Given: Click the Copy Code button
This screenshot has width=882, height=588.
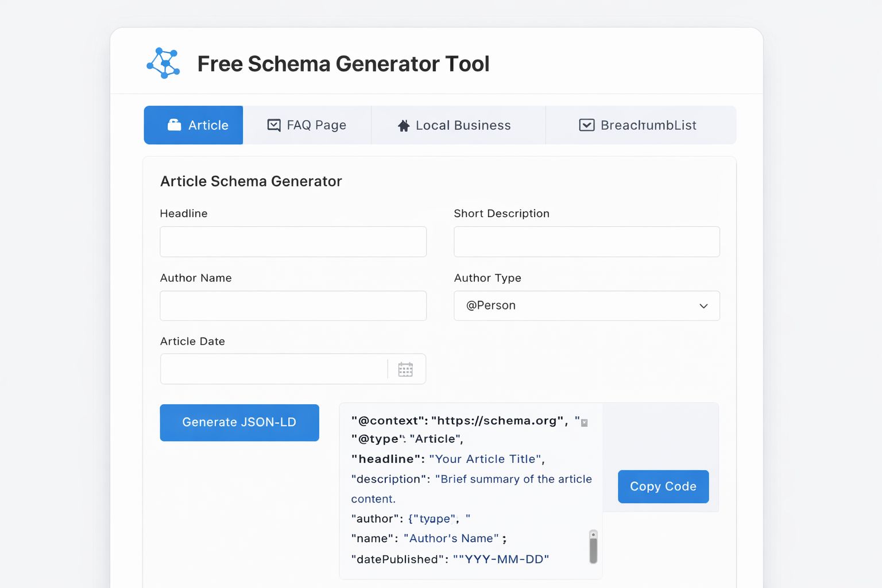Looking at the screenshot, I should click(663, 486).
